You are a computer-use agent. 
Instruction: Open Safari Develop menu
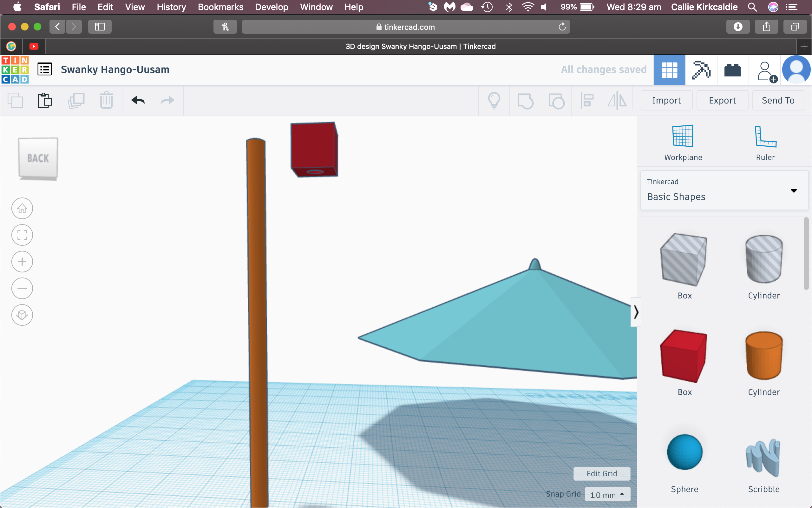pyautogui.click(x=272, y=7)
